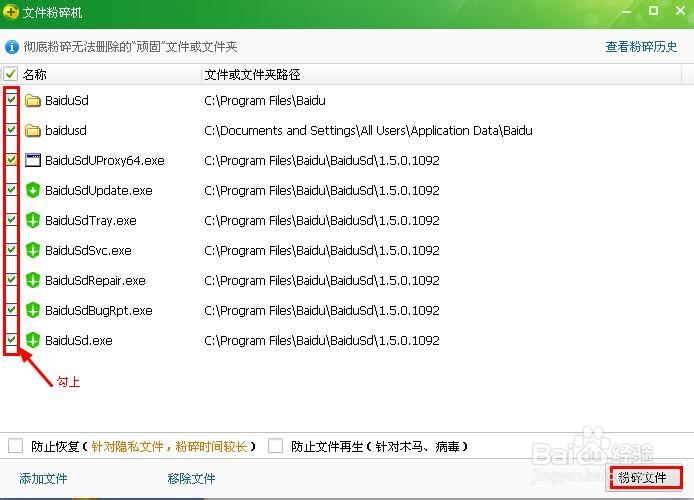694x500 pixels.
Task: Uncheck the baidusd Application Data folder checkbox
Action: coord(12,130)
